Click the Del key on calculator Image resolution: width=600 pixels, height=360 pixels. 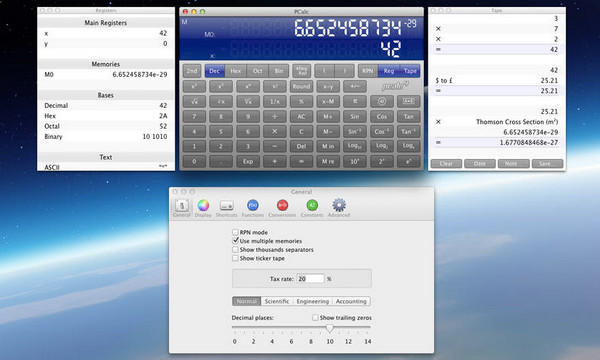coord(301,146)
